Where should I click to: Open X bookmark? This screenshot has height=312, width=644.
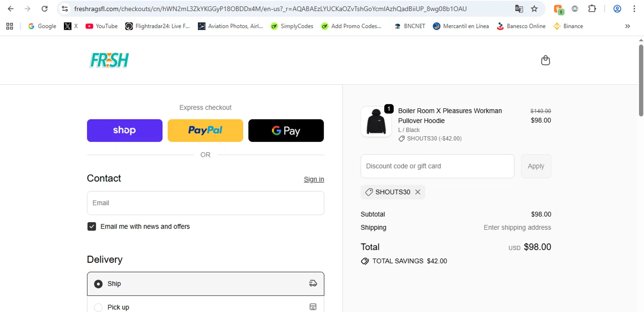point(71,26)
